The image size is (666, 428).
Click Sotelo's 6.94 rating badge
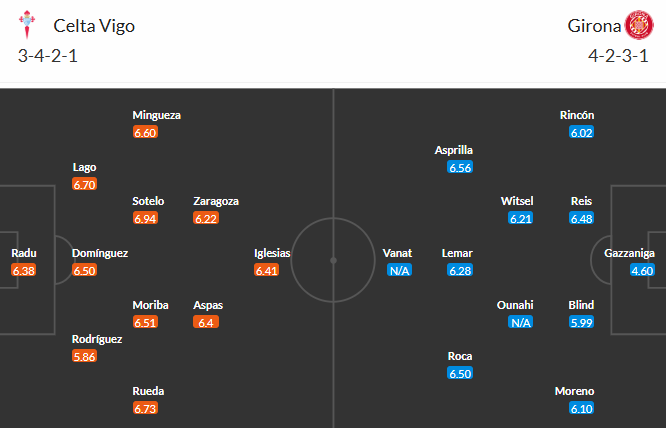pyautogui.click(x=145, y=218)
